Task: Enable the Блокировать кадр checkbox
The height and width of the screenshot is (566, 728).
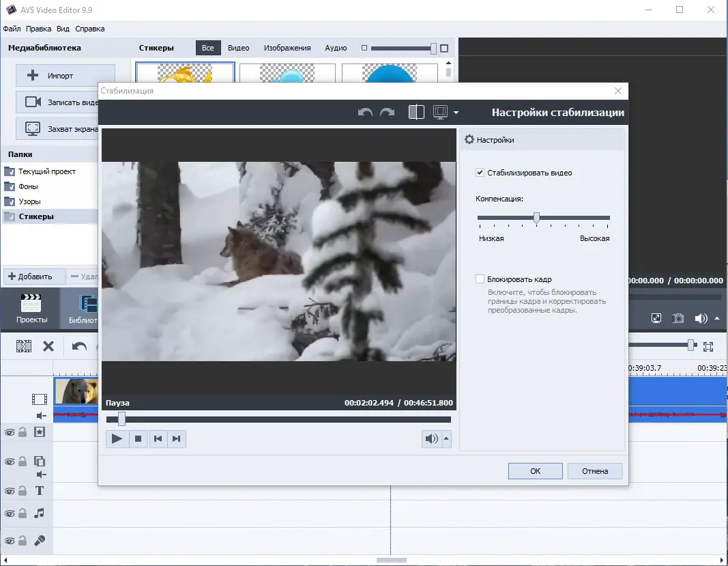Action: pos(480,279)
